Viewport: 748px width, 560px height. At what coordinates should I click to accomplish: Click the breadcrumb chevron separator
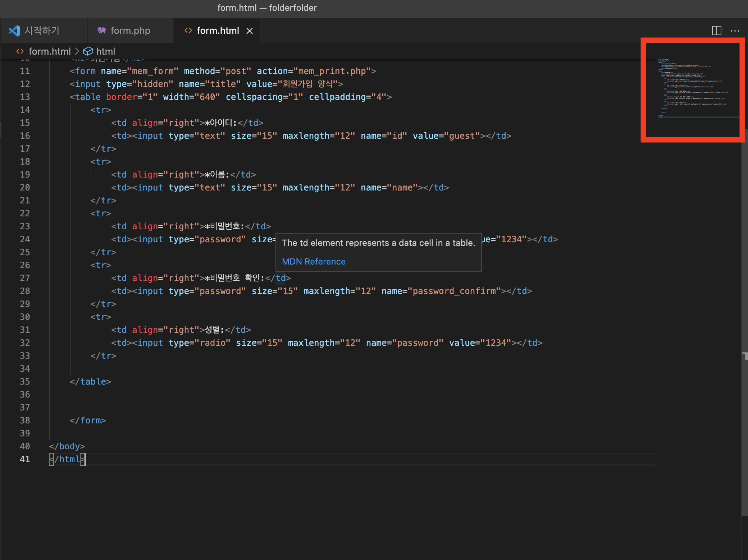(77, 51)
